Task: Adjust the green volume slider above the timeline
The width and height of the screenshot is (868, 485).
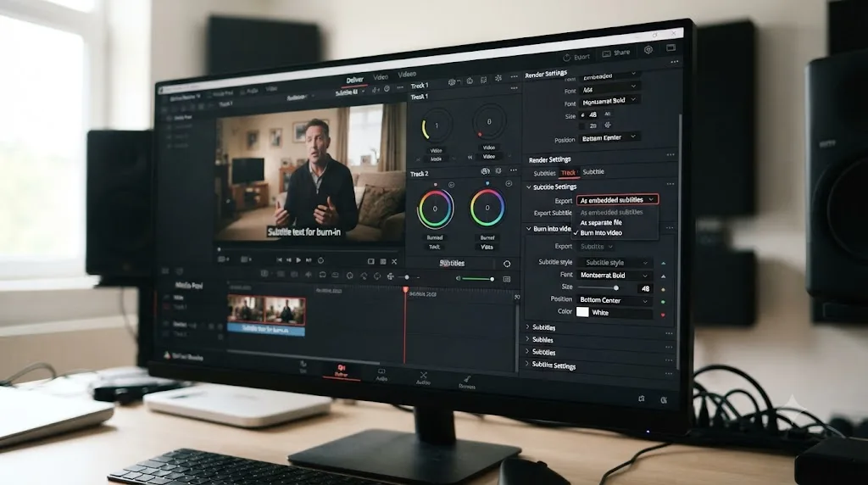Action: (477, 278)
